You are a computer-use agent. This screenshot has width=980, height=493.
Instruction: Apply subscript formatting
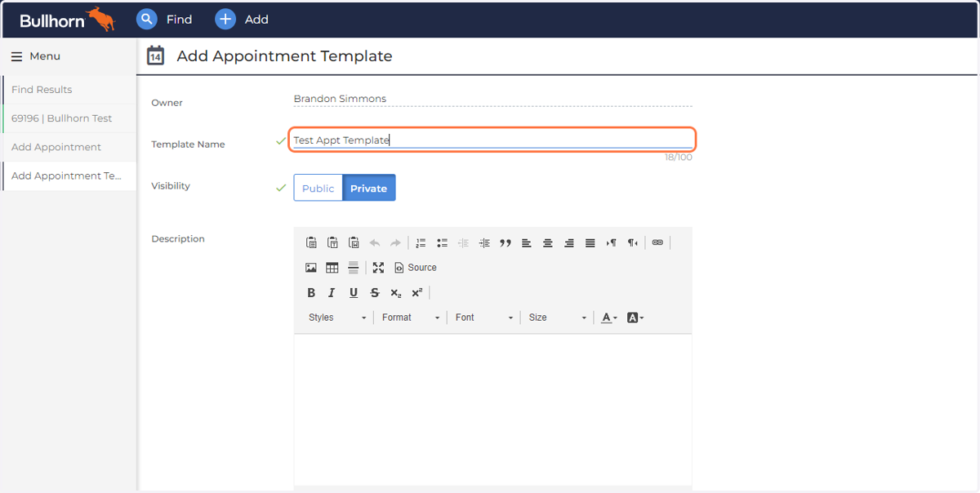tap(396, 292)
